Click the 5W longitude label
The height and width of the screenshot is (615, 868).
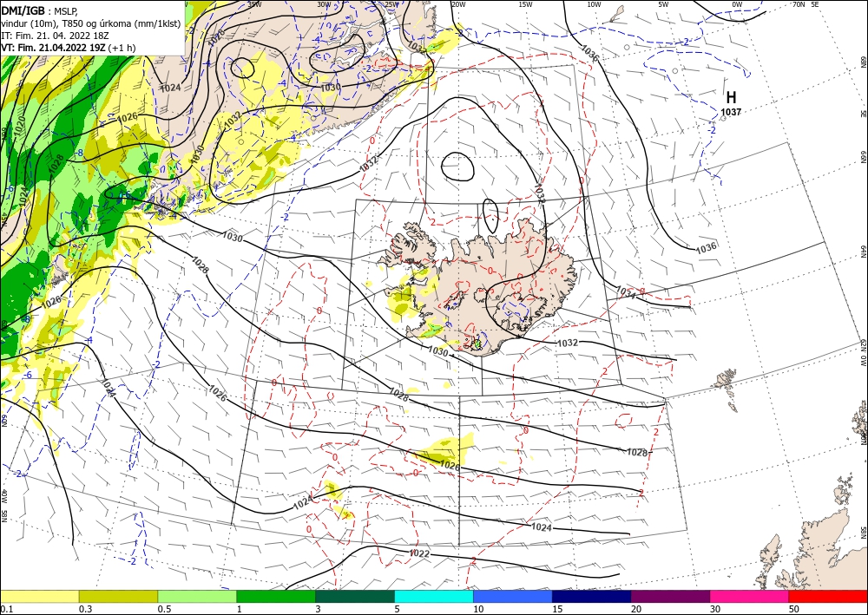[663, 4]
